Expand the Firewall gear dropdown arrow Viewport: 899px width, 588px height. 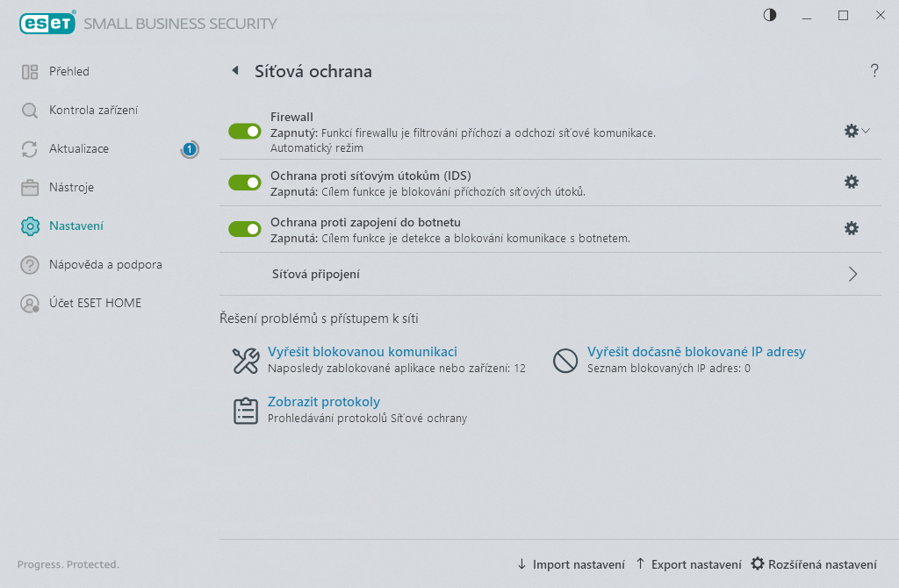point(866,132)
